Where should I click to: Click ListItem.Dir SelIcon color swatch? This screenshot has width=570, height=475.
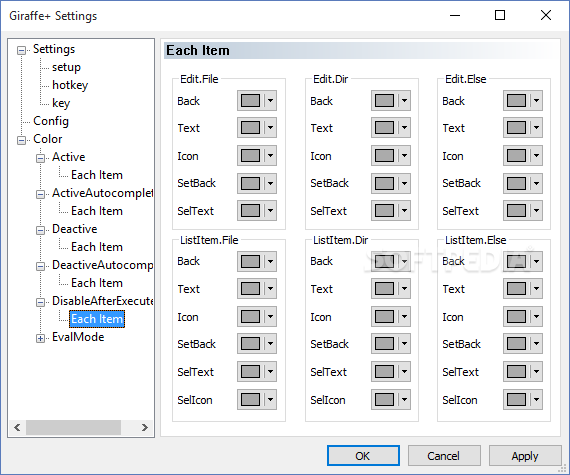point(384,400)
